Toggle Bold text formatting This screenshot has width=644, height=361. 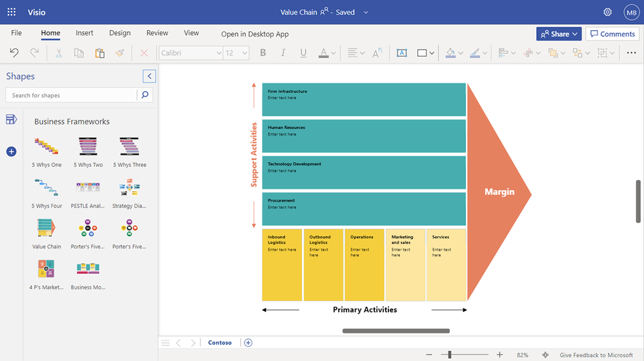pyautogui.click(x=263, y=53)
